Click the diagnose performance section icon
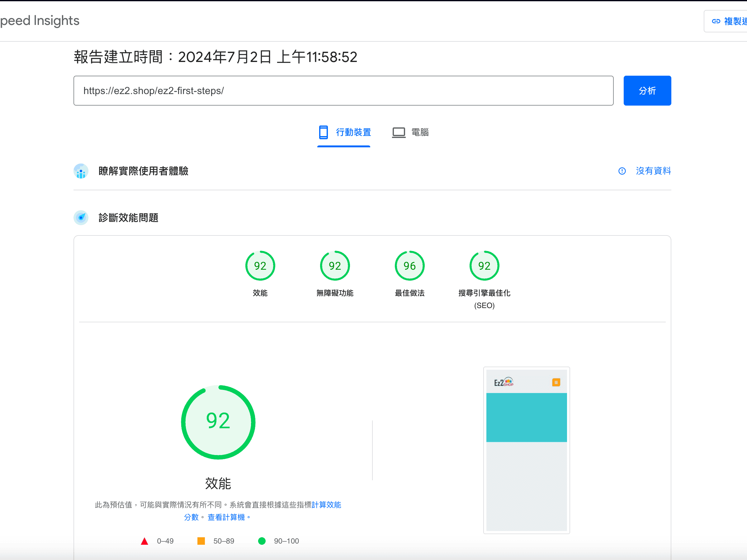 pos(81,217)
